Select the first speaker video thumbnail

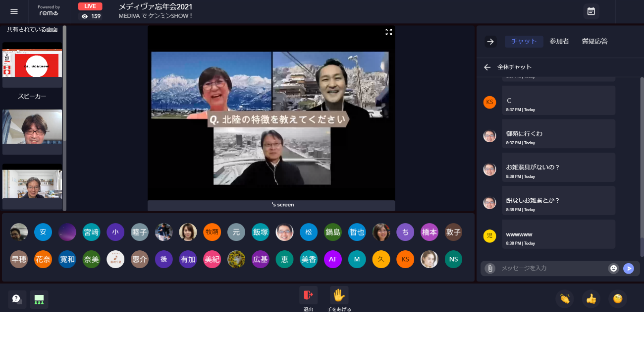pos(32,132)
